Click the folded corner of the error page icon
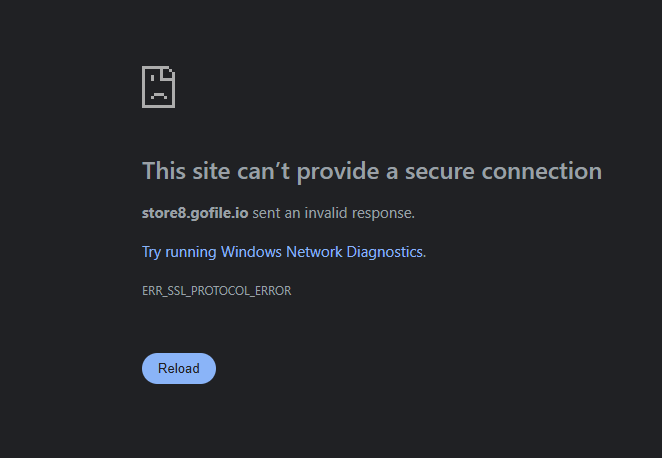The height and width of the screenshot is (458, 662). click(x=170, y=73)
